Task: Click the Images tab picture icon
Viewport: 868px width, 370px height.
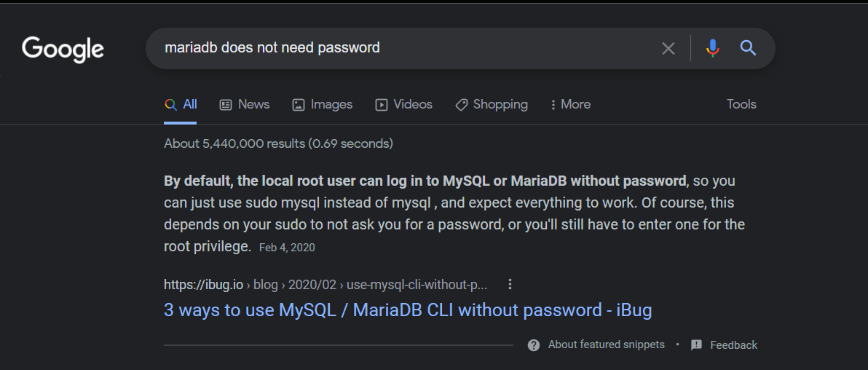Action: [299, 105]
